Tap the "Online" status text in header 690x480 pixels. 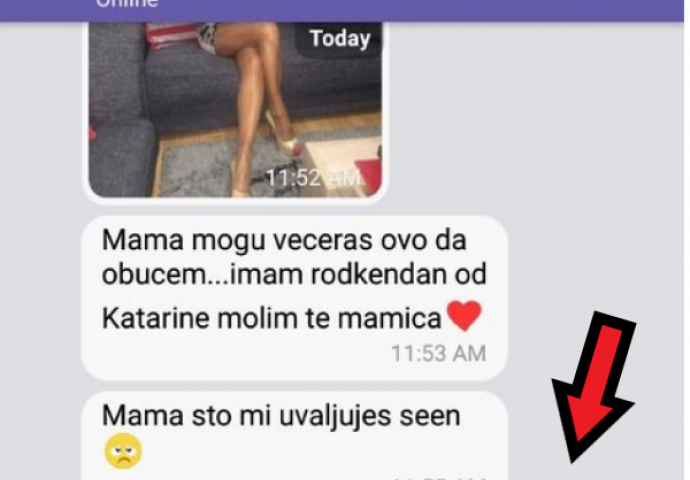(x=127, y=4)
